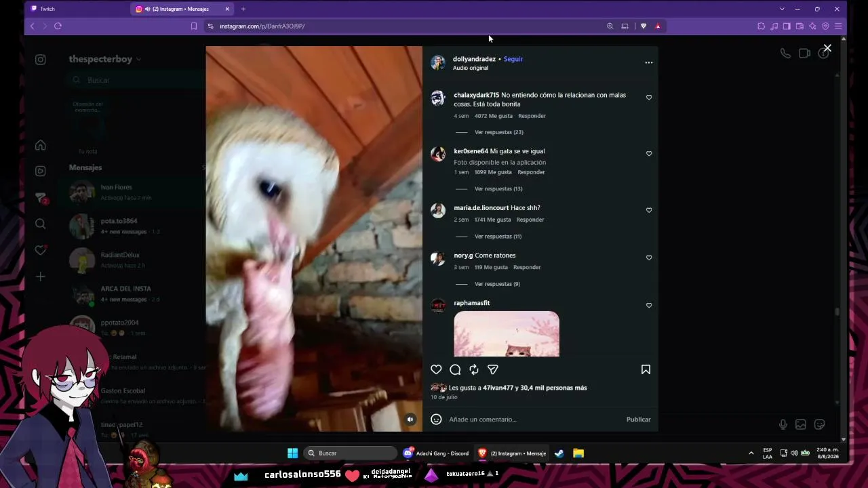Open the post's three-dot options menu

pos(649,62)
